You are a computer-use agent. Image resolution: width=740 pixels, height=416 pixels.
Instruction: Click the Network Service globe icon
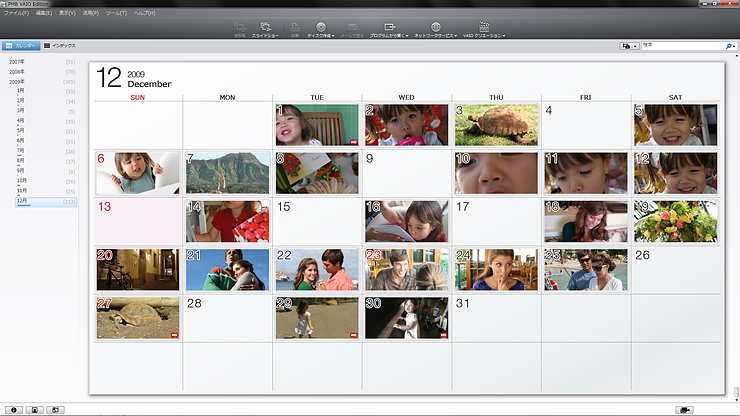(435, 29)
